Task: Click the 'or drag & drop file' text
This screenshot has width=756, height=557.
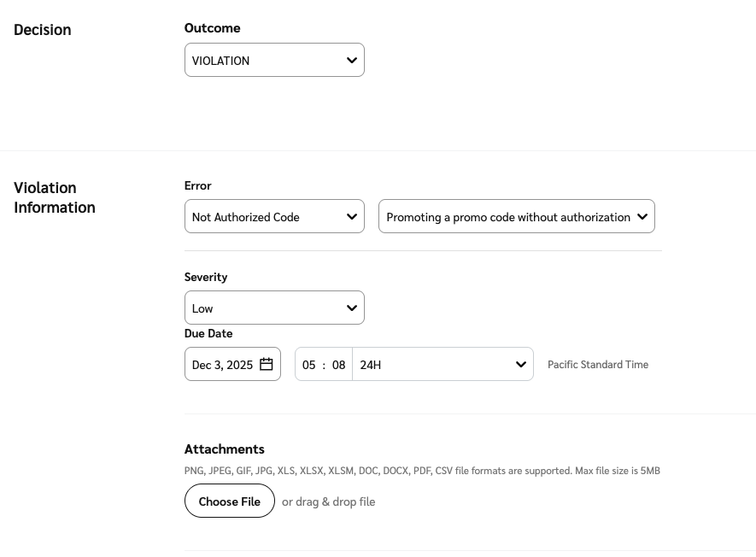Action: point(329,501)
